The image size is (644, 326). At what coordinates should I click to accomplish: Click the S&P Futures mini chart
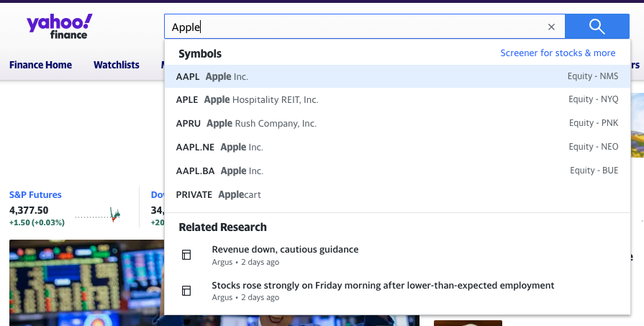[98, 214]
